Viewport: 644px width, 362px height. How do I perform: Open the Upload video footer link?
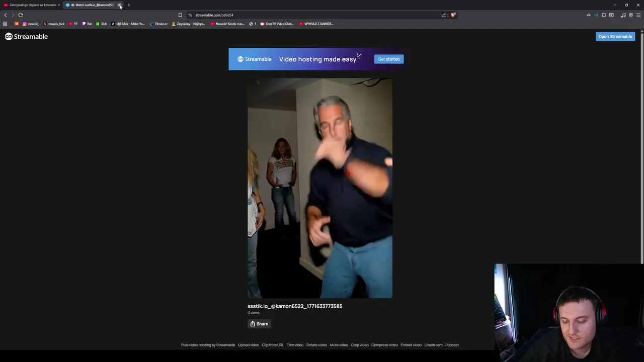(x=249, y=345)
